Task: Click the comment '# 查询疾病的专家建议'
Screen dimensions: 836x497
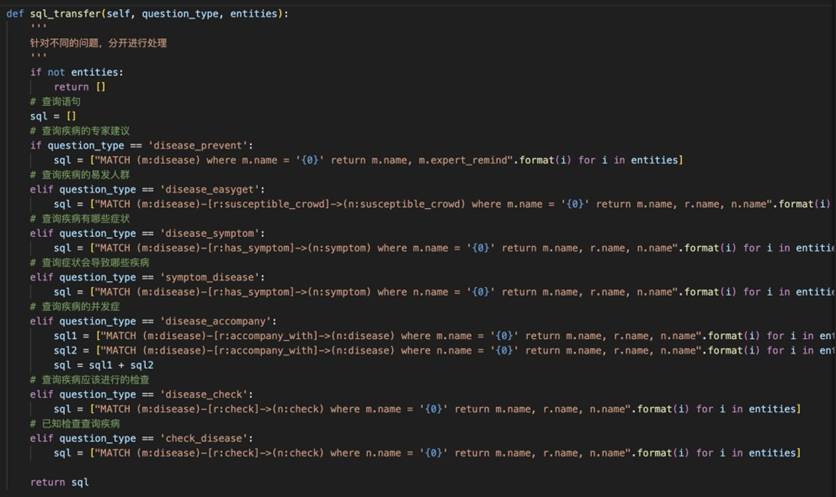Action: point(80,131)
